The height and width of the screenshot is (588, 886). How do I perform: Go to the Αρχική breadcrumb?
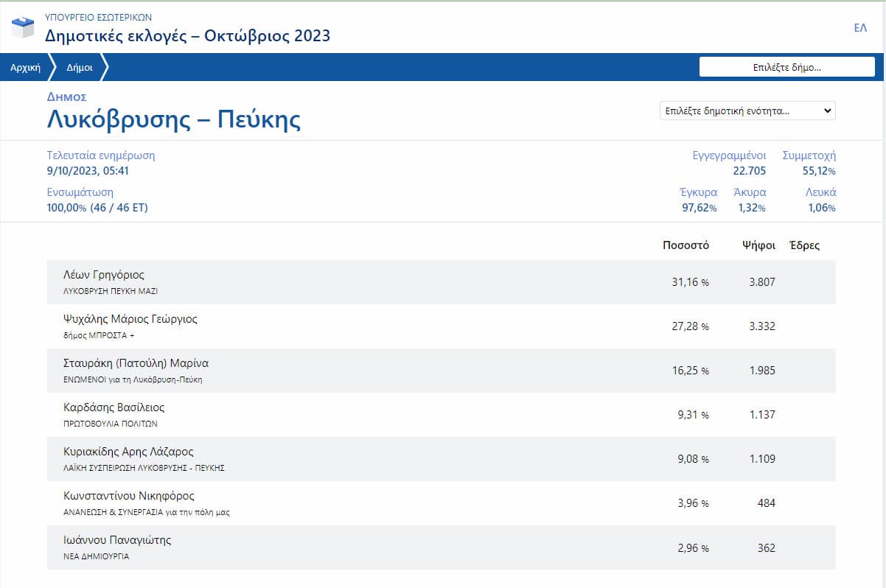[x=25, y=67]
